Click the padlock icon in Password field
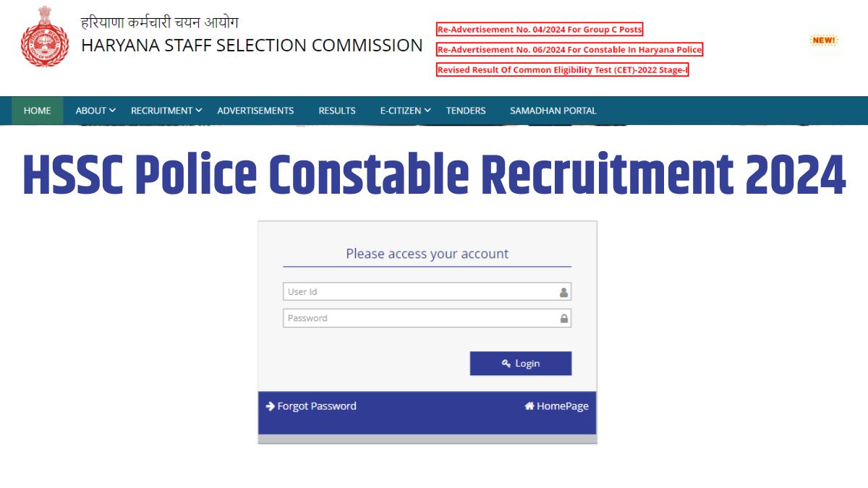The width and height of the screenshot is (868, 488). tap(563, 318)
